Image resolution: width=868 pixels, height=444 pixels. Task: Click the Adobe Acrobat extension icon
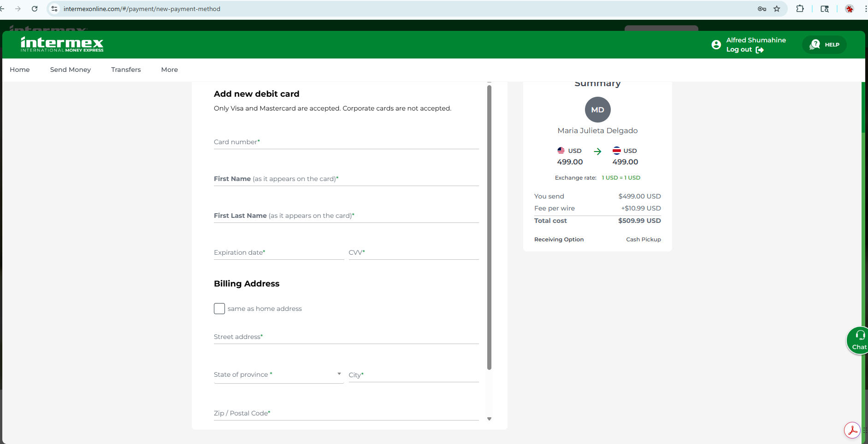[x=852, y=431]
